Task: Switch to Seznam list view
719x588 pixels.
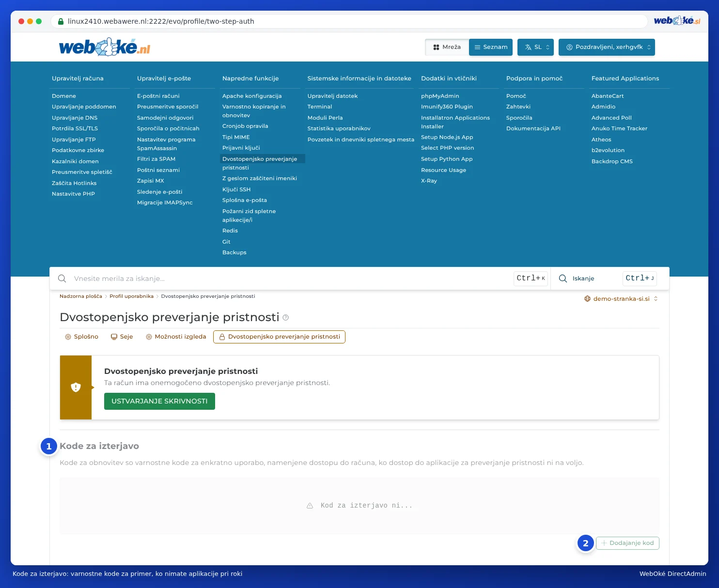Action: click(x=491, y=47)
